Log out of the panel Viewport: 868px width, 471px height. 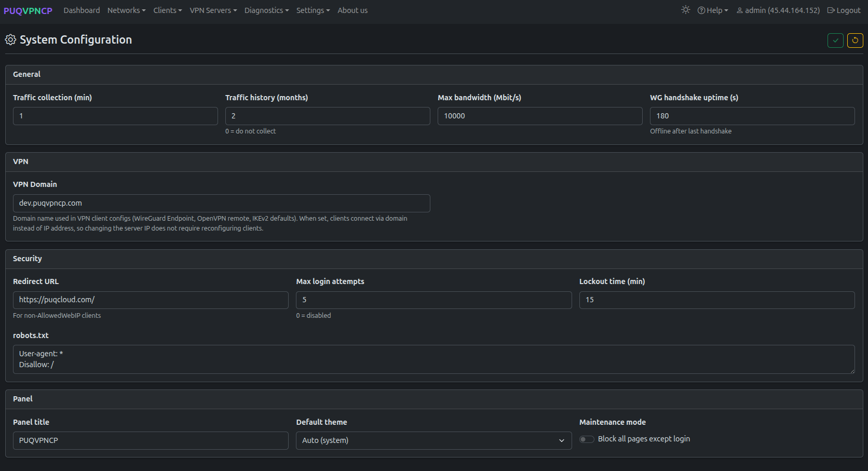(844, 10)
